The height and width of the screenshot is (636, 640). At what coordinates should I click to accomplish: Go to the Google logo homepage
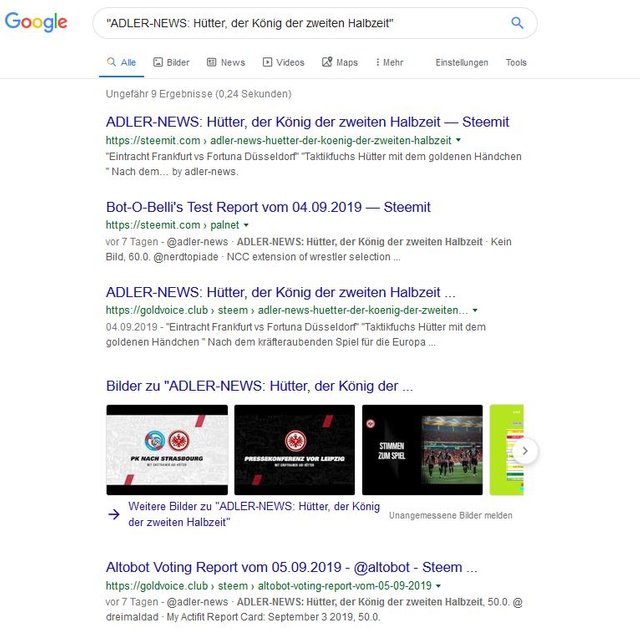point(36,22)
